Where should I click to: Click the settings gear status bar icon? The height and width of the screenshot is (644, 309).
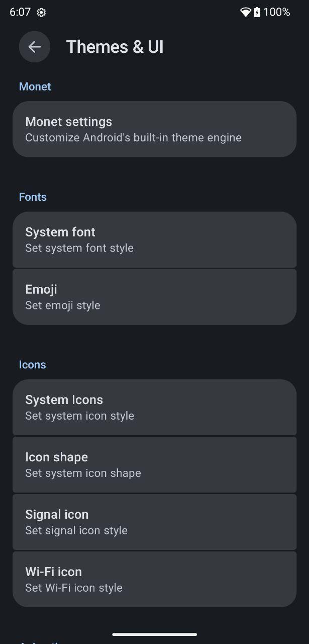[42, 13]
